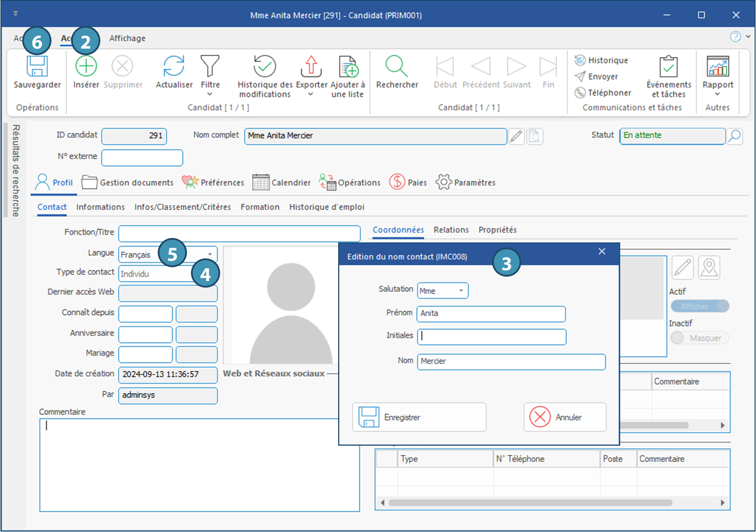Click the green Insérer plus icon
The image size is (756, 532).
click(x=86, y=66)
